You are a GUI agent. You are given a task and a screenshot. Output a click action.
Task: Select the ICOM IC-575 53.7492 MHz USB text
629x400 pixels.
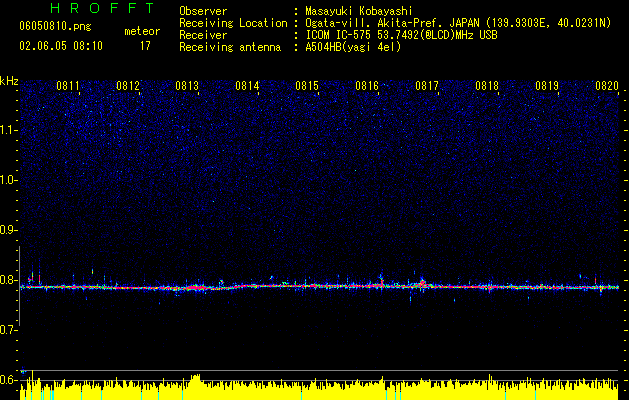pos(401,35)
